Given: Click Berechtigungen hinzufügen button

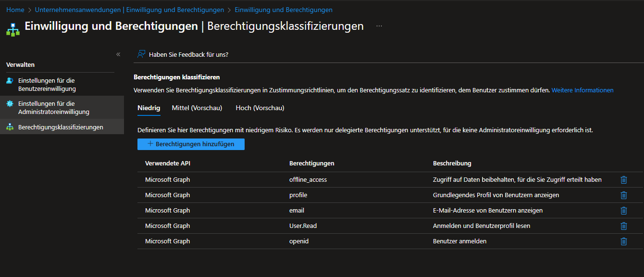Looking at the screenshot, I should pyautogui.click(x=191, y=144).
